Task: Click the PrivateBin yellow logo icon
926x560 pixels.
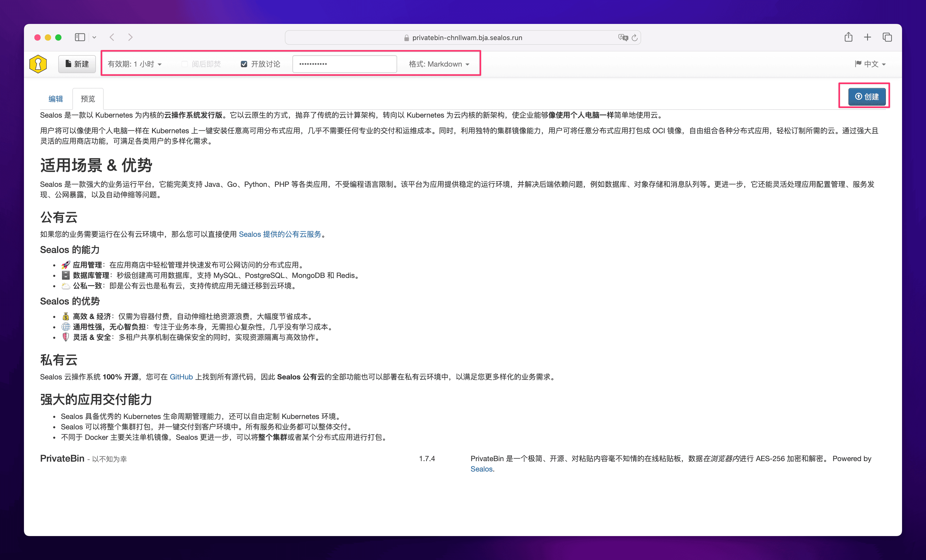Action: (x=38, y=64)
